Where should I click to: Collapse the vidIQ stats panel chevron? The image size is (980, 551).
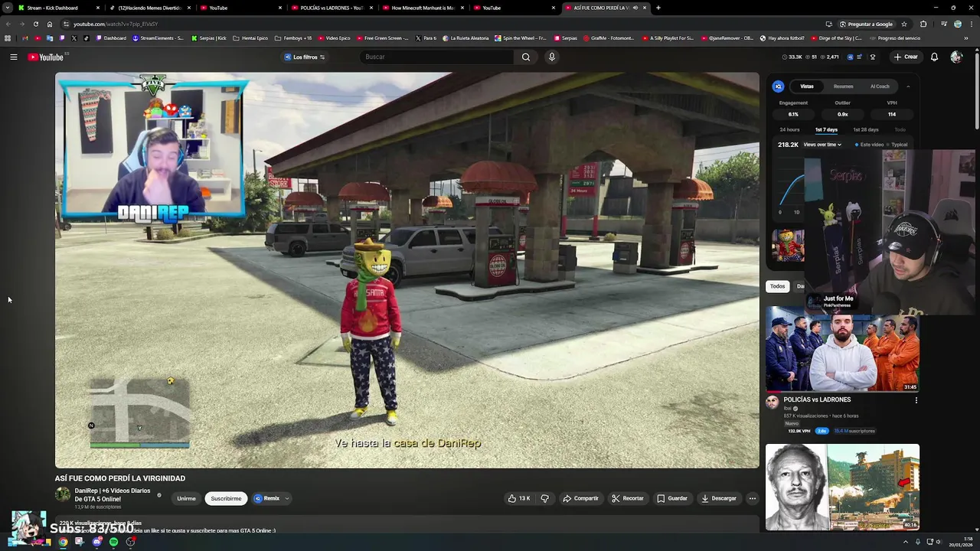908,86
